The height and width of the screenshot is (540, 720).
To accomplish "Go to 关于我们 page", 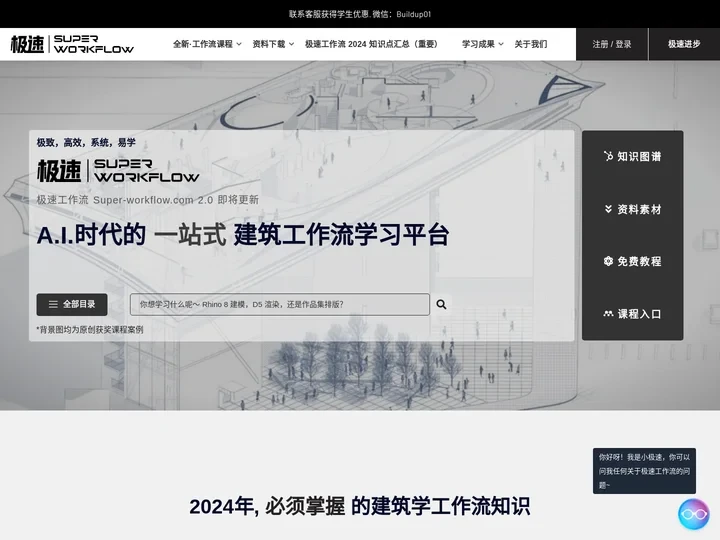I will coord(530,44).
